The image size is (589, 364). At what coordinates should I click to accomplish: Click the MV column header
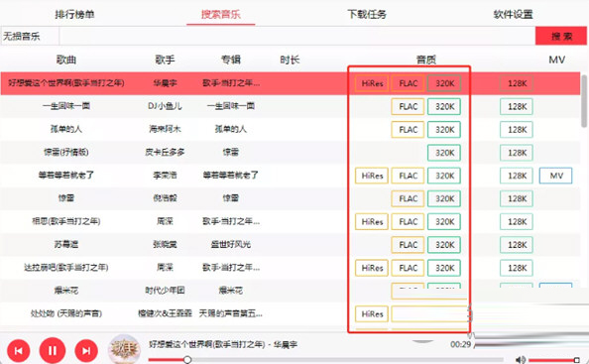click(x=556, y=60)
